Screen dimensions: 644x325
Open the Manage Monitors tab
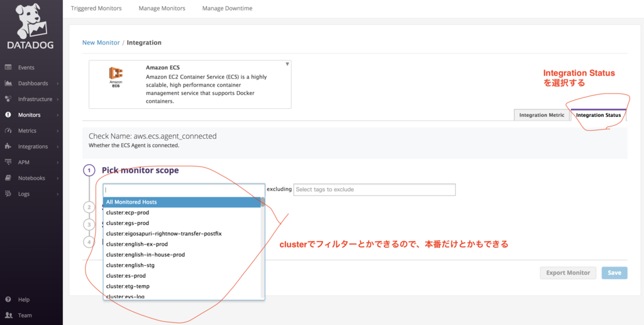point(162,8)
